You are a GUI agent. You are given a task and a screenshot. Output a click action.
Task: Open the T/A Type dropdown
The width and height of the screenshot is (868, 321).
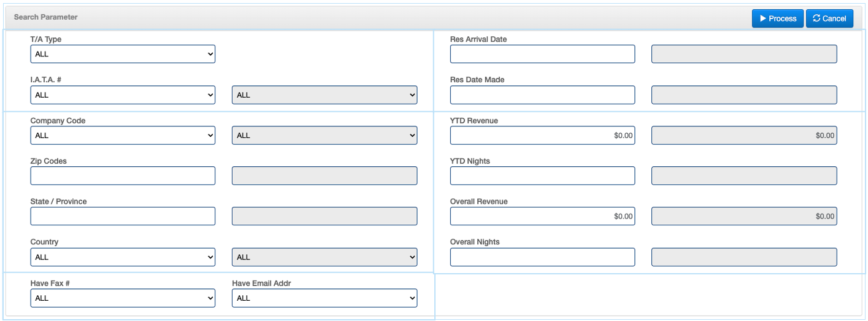coord(123,54)
